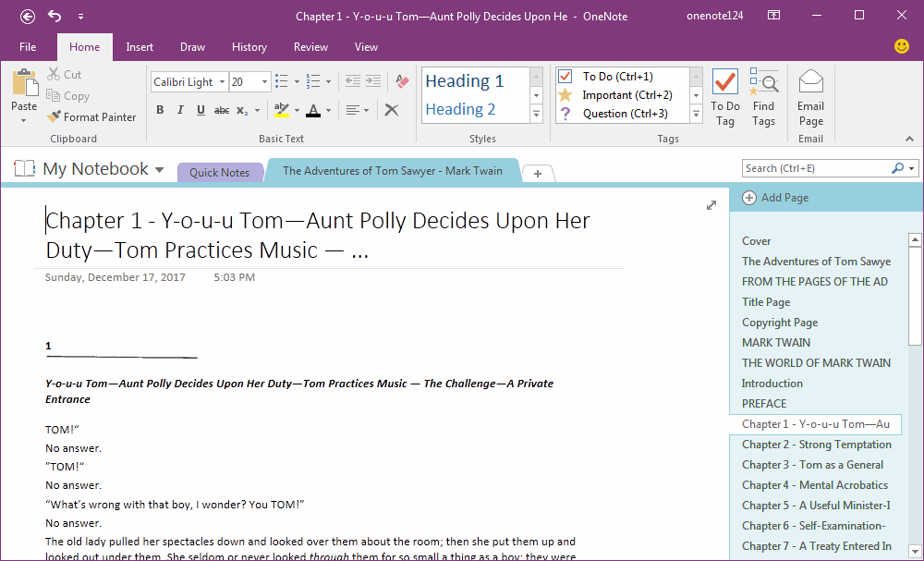Screen dimensions: 924x561
Task: Open font color dropdown arrow
Action: (328, 111)
